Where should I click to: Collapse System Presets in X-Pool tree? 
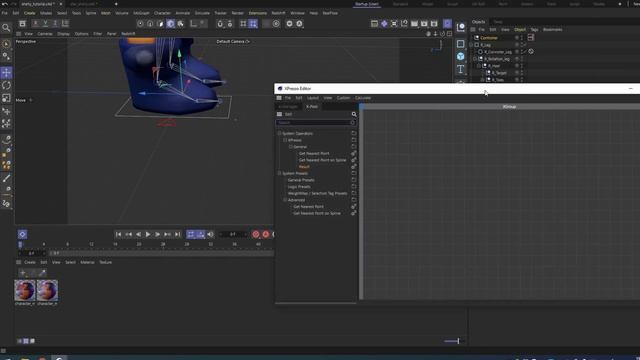tap(280, 173)
